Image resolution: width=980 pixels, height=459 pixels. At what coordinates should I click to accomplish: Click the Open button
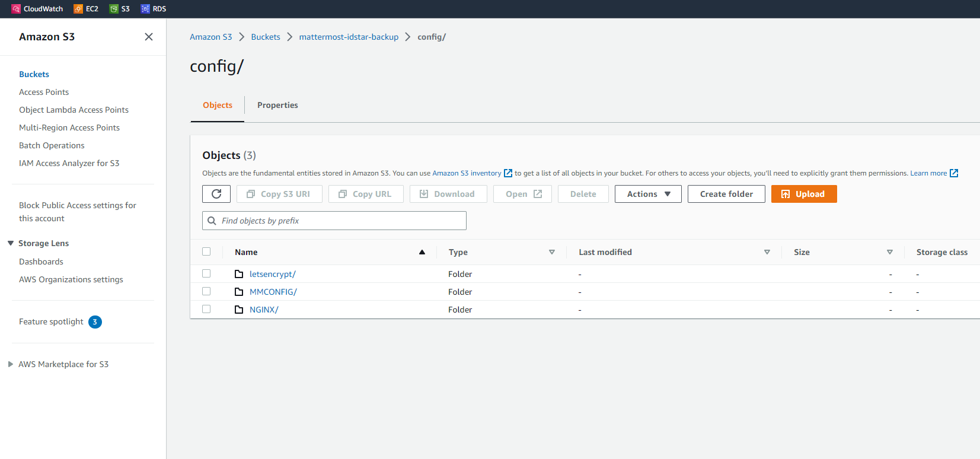(x=522, y=194)
